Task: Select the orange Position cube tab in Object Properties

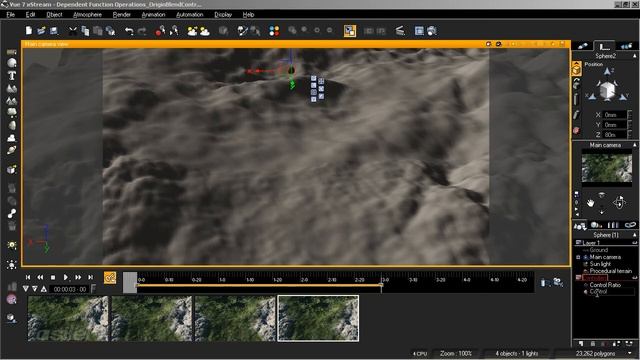Action: pyautogui.click(x=576, y=69)
